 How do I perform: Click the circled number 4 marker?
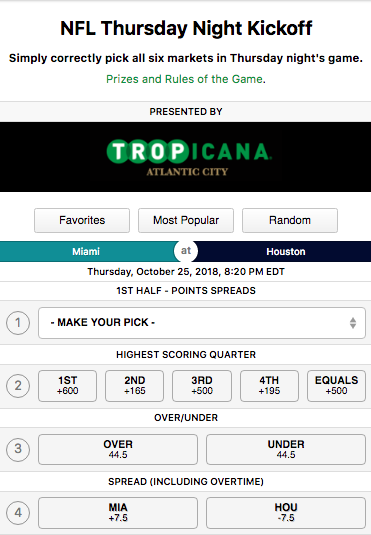click(x=18, y=512)
